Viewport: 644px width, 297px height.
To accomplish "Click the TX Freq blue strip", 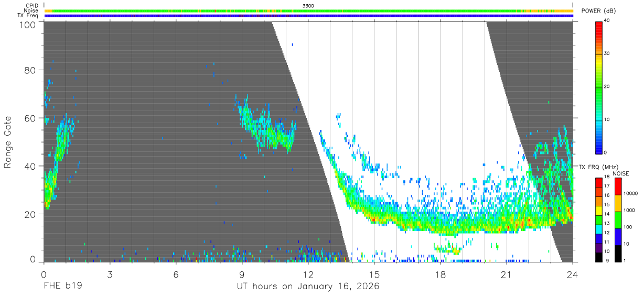I will tap(308, 16).
